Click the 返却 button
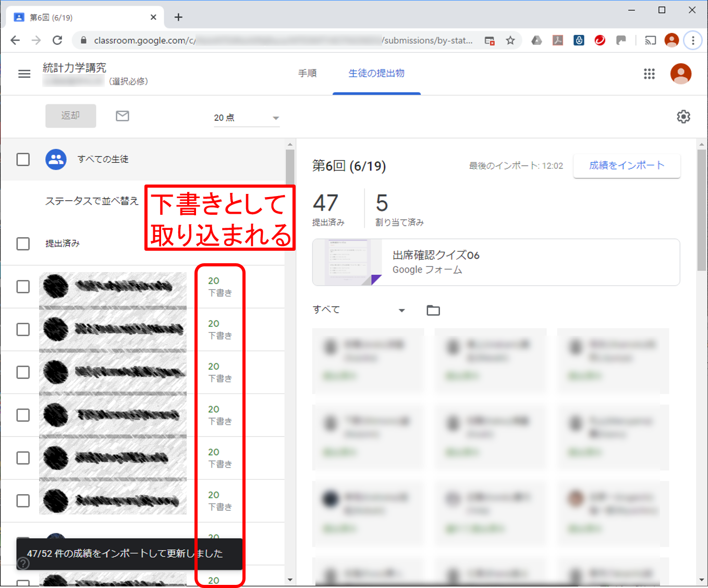 tap(70, 116)
